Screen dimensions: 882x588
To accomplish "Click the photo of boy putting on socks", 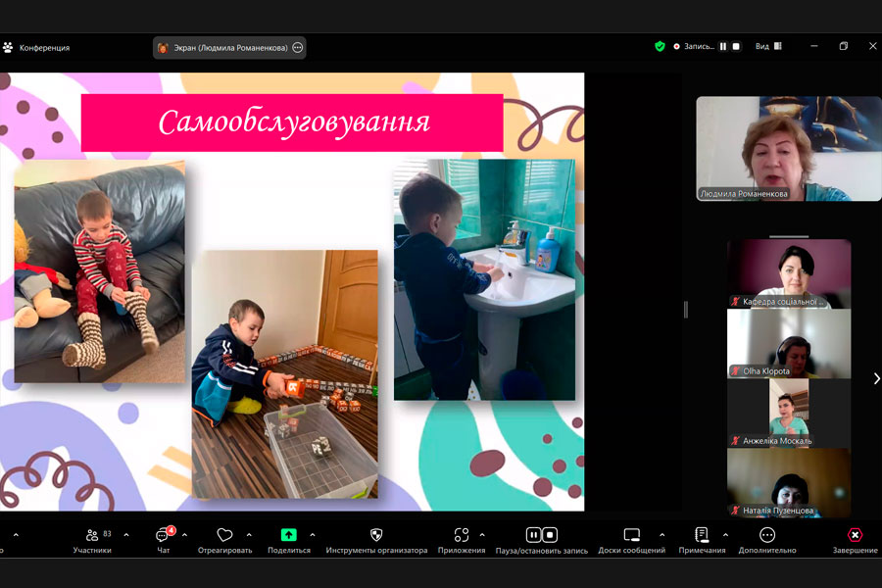I will (100, 271).
